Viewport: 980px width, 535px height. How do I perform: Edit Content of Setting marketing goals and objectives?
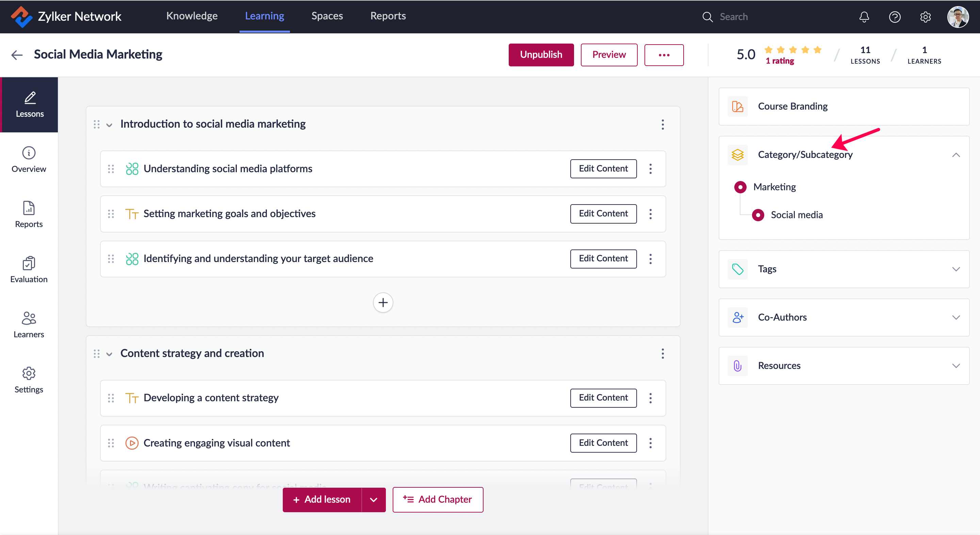pyautogui.click(x=603, y=214)
